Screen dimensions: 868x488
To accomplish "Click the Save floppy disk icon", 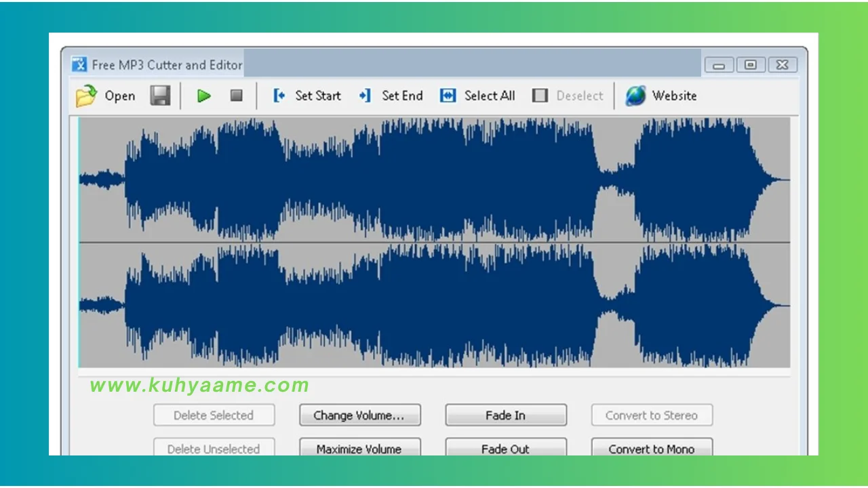I will [160, 96].
